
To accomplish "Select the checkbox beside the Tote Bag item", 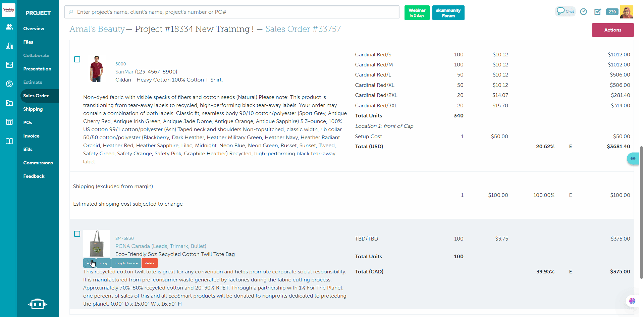I will coord(77,234).
